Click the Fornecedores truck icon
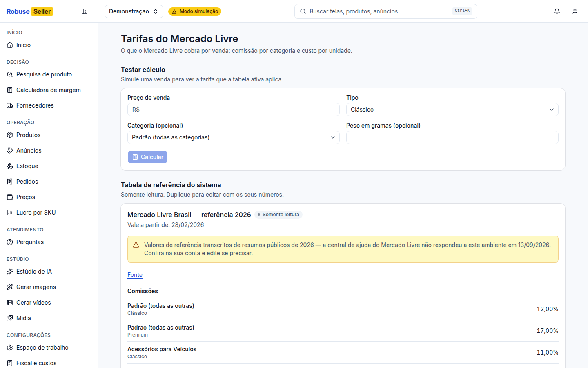 coord(10,105)
